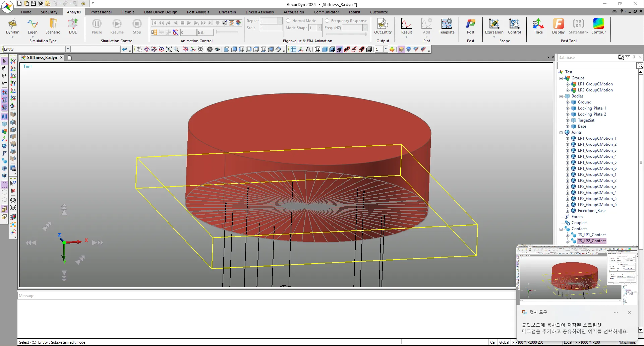Open the Post Analysis ribbon tab
The image size is (644, 346).
(198, 12)
